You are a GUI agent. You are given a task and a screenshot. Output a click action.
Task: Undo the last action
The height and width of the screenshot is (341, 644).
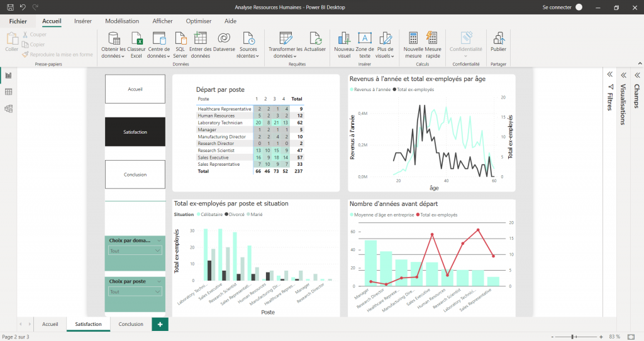[x=23, y=7]
